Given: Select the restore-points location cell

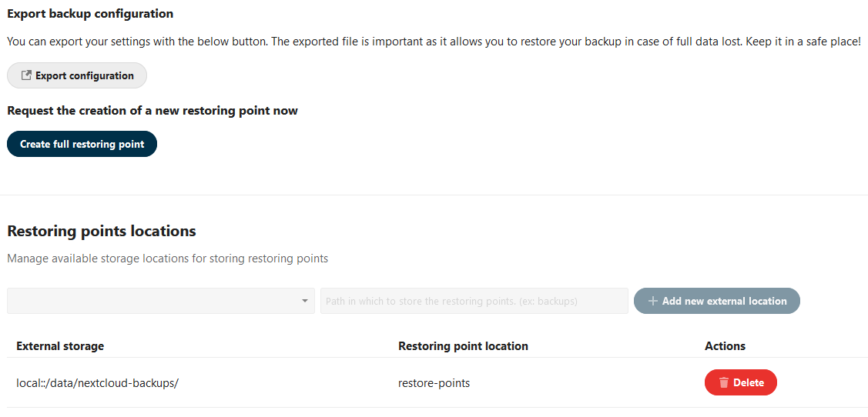Looking at the screenshot, I should click(434, 382).
